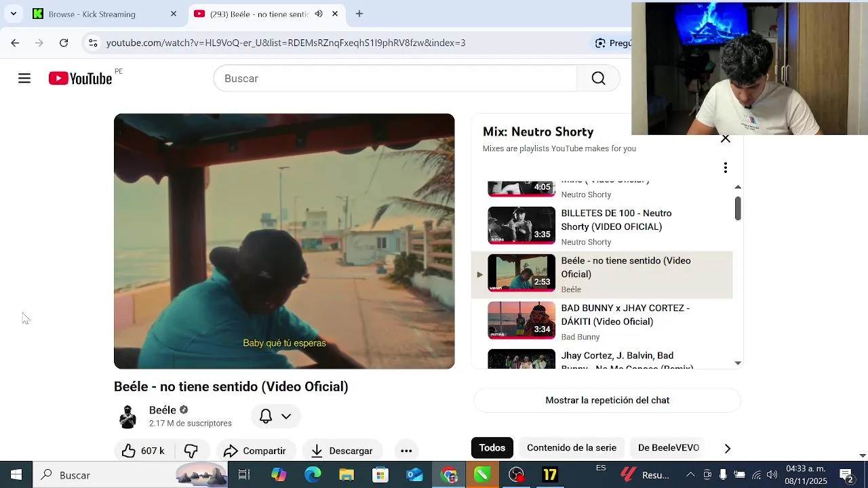Switch to Chrome in the taskbar
This screenshot has height=488, width=868.
pos(449,475)
